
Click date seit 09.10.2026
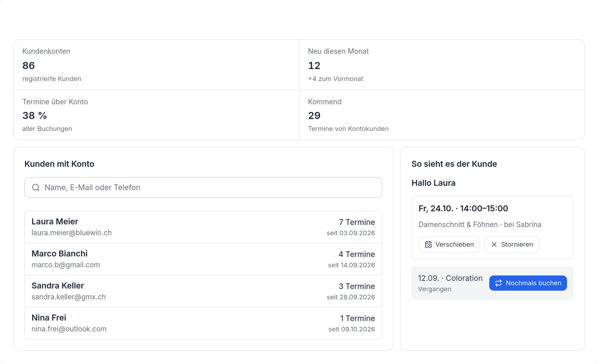(352, 329)
